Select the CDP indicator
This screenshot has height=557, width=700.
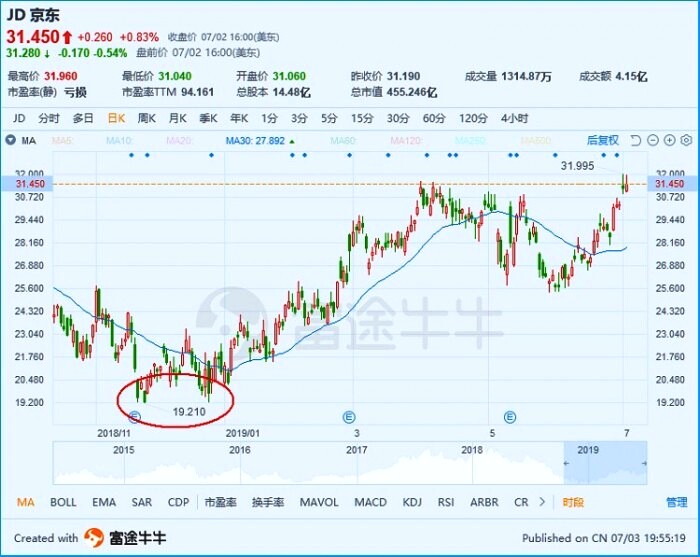click(x=178, y=502)
